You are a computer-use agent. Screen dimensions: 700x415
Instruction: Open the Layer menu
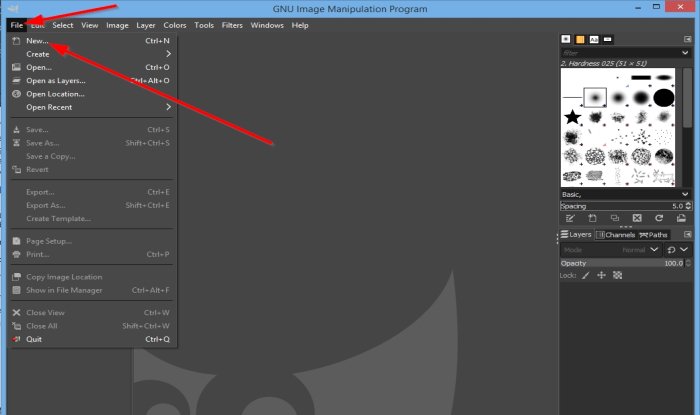click(x=146, y=25)
